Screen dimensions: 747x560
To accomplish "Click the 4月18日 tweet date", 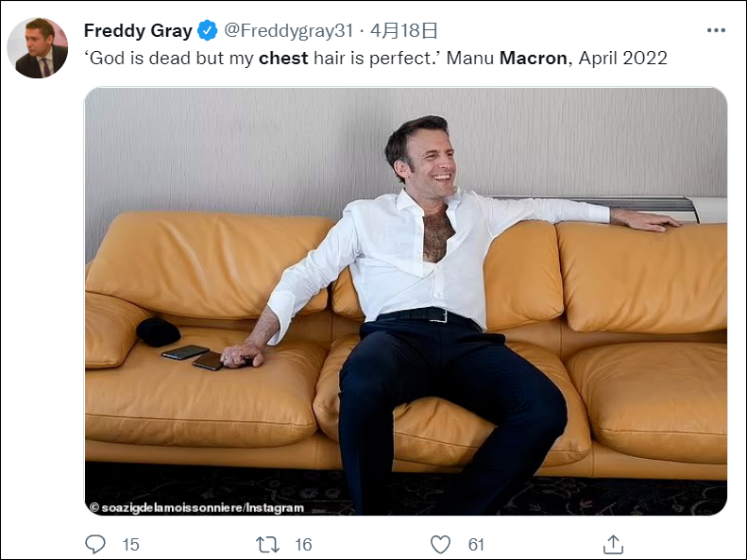I will pos(404,31).
